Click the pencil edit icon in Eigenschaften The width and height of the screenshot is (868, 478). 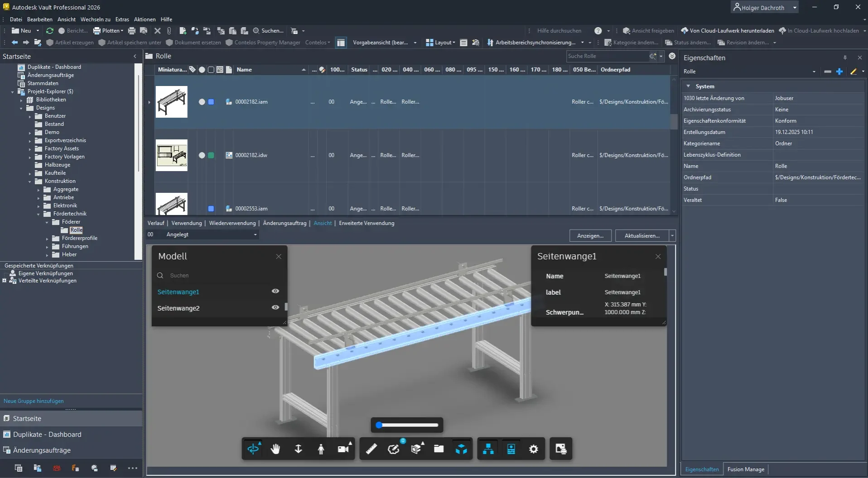pyautogui.click(x=854, y=72)
